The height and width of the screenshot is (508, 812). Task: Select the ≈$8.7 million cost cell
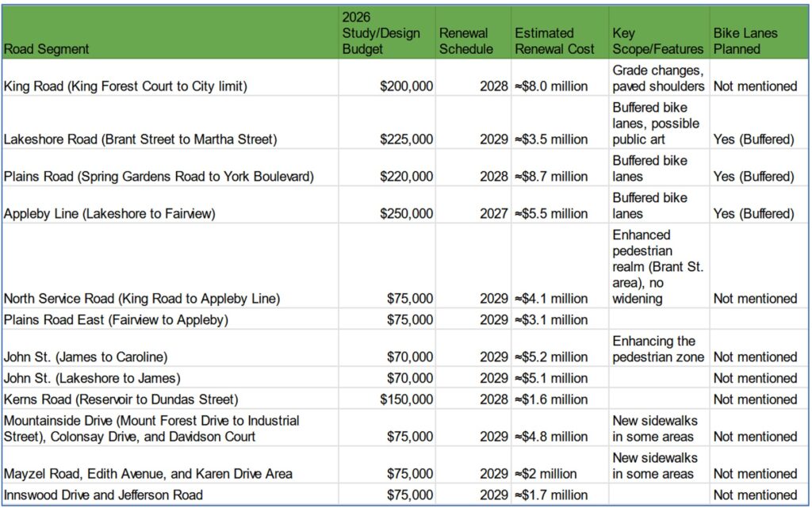point(552,177)
